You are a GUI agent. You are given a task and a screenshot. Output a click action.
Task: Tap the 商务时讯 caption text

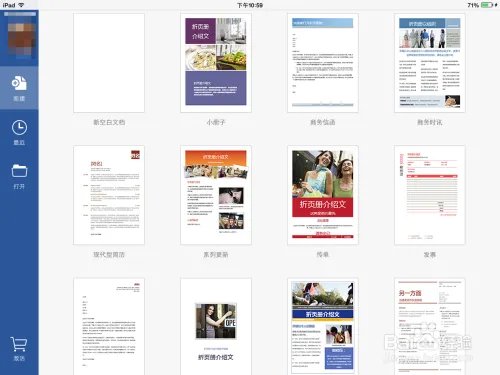pyautogui.click(x=430, y=122)
